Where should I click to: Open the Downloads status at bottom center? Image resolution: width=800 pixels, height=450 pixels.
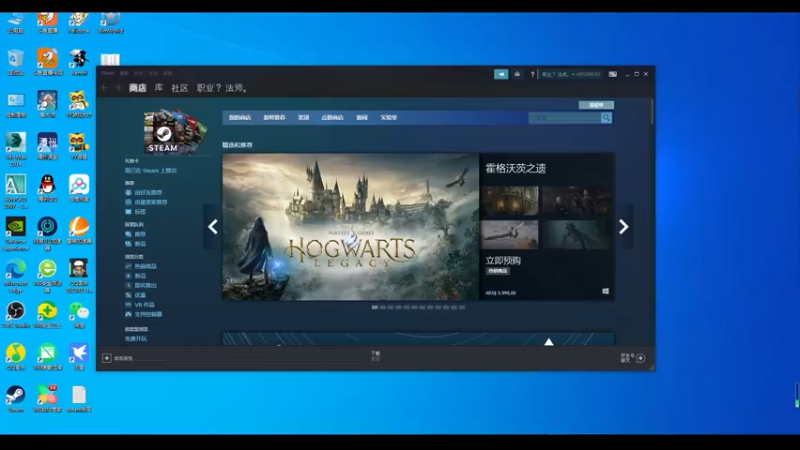point(376,356)
